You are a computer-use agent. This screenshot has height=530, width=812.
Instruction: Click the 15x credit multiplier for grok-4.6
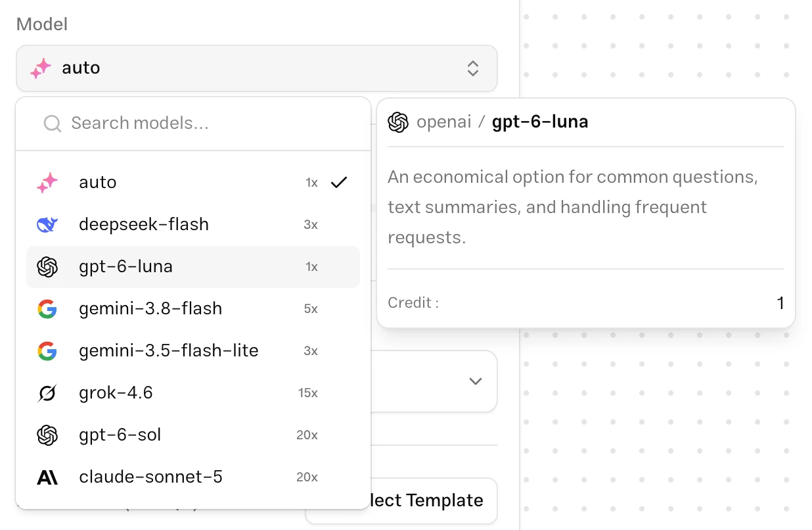[307, 393]
